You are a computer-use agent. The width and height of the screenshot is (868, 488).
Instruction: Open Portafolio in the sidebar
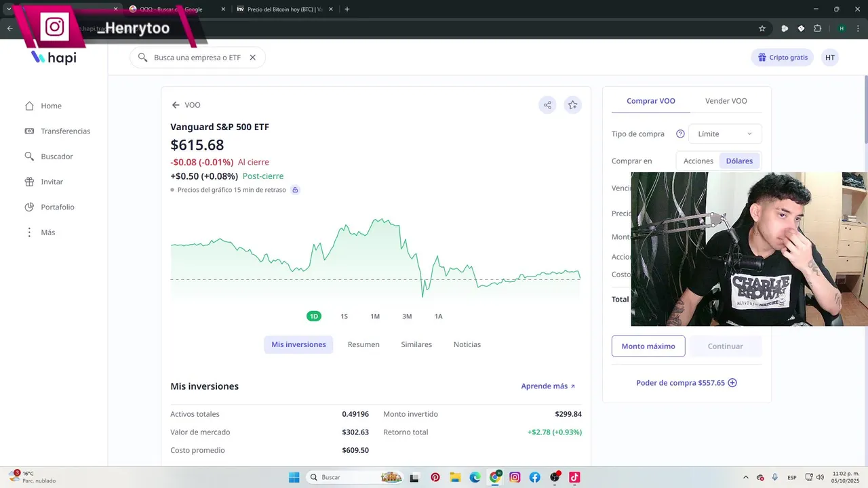coord(50,207)
